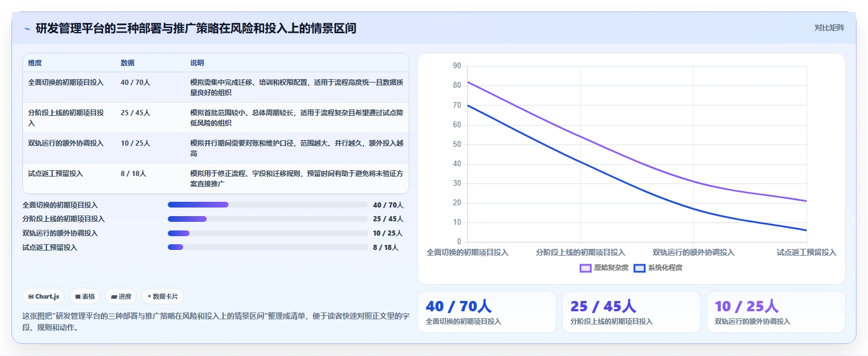Click chart x-axis label 试点返工预留投入

click(807, 252)
